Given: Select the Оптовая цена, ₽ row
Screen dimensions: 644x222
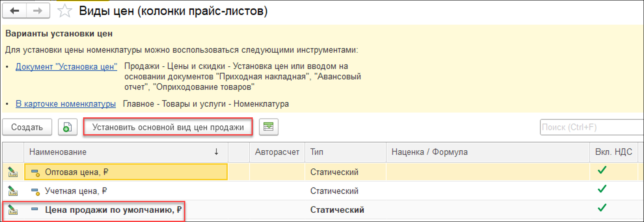Looking at the screenshot, I should click(322, 172).
